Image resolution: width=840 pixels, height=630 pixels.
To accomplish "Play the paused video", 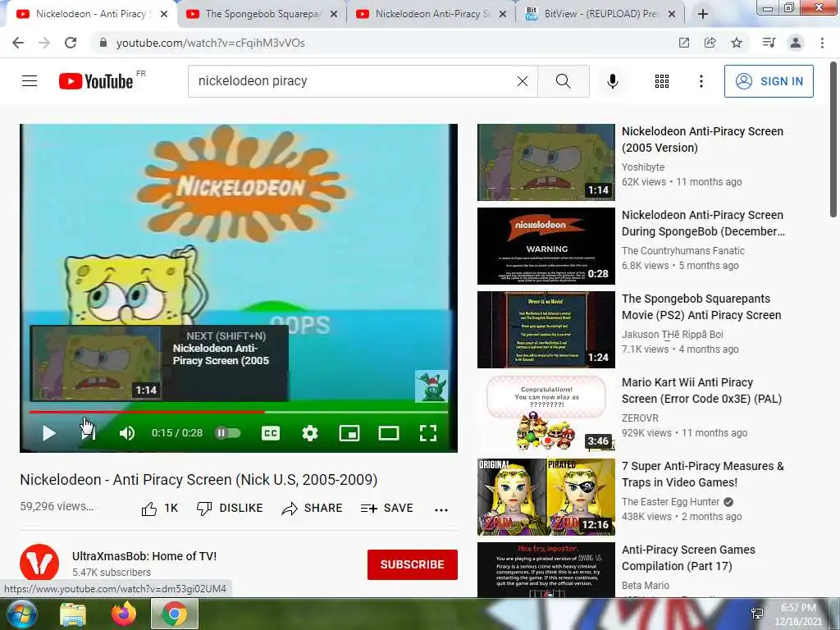I will (48, 433).
